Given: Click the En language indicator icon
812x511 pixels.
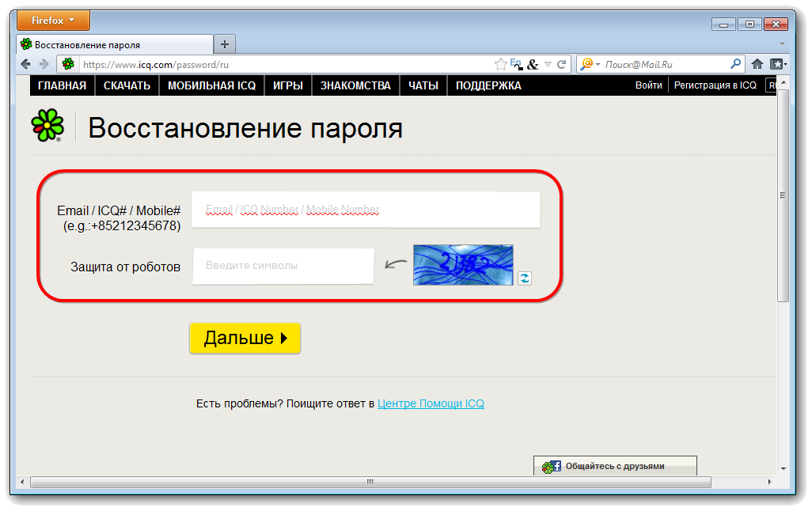Looking at the screenshot, I should point(516,64).
